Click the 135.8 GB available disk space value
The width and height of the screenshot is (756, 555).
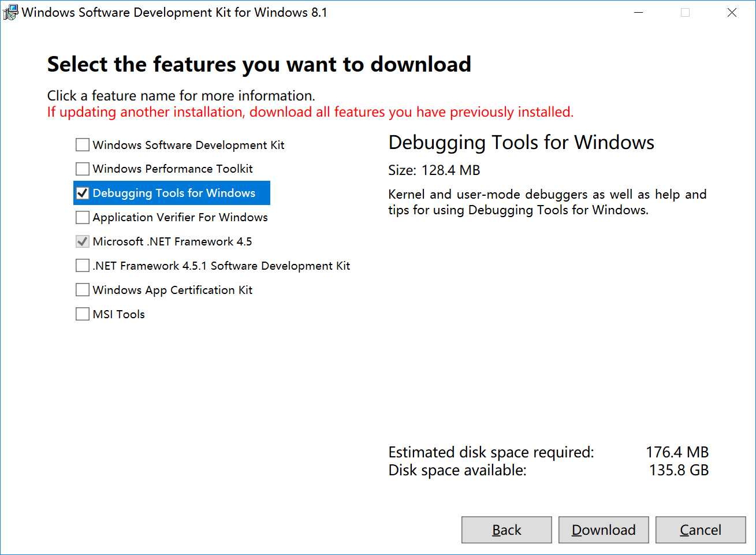tap(679, 470)
